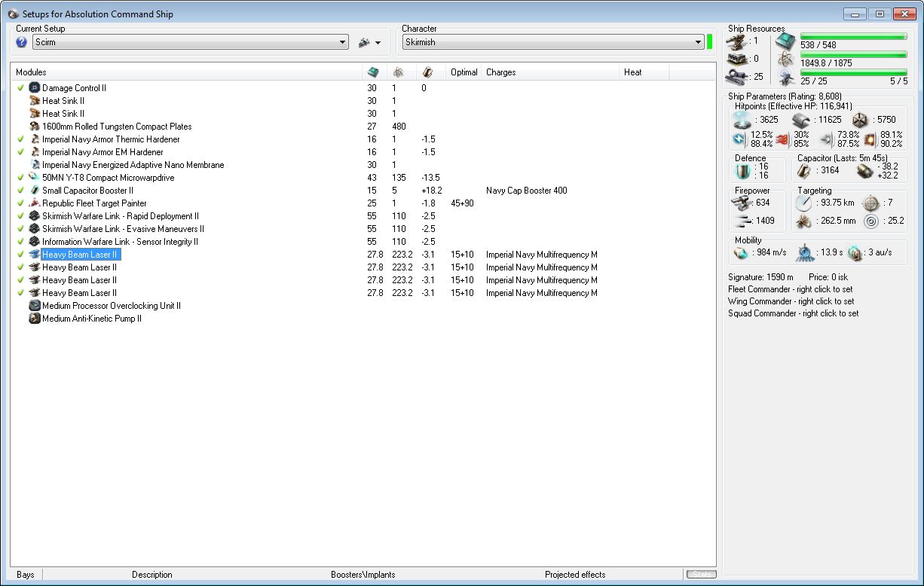
Task: Select the Navy Cap Booster 400 charge
Action: [526, 191]
